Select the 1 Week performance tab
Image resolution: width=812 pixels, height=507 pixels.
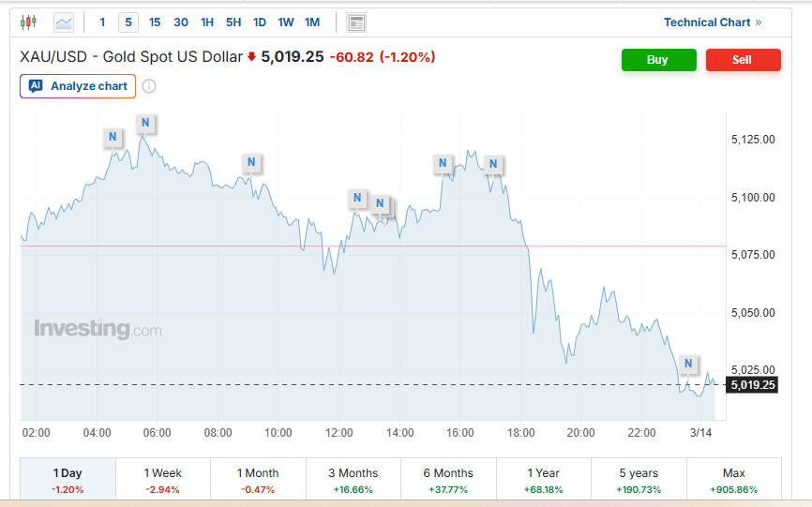(x=163, y=479)
